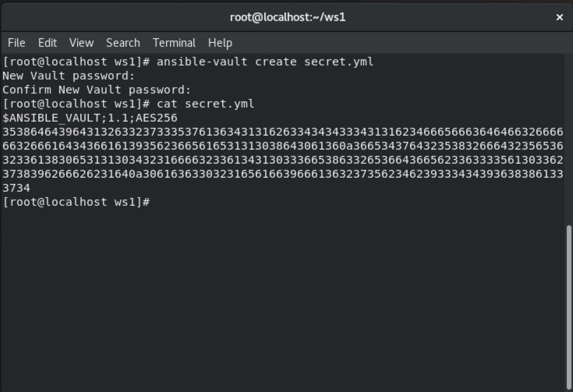Open the Edit menu
The image size is (573, 392).
(47, 43)
